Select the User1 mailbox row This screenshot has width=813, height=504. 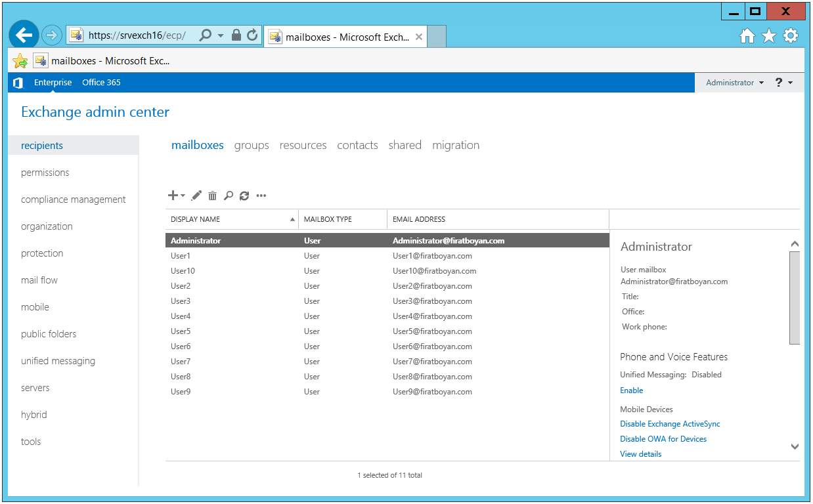tap(387, 256)
